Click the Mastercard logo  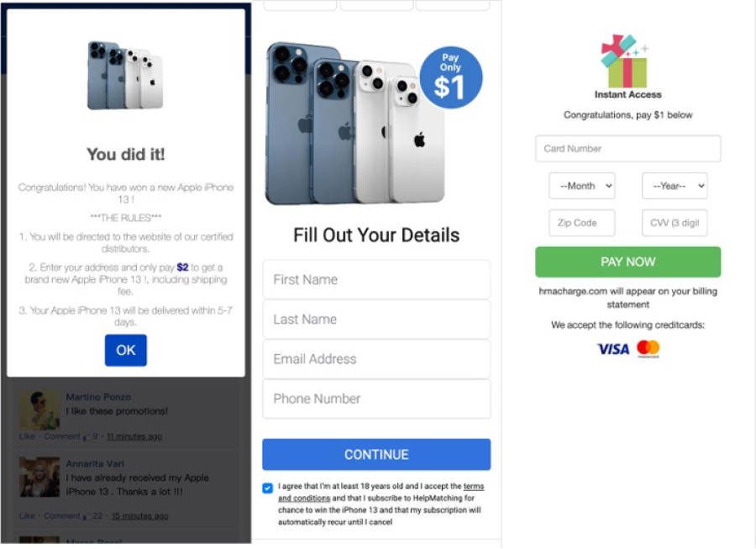pos(648,348)
